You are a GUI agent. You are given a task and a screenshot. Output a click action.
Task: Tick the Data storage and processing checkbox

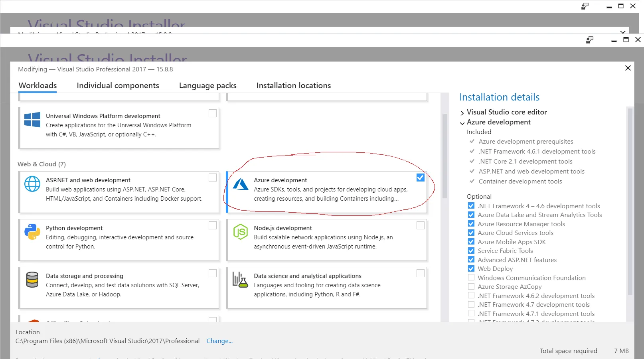click(213, 273)
